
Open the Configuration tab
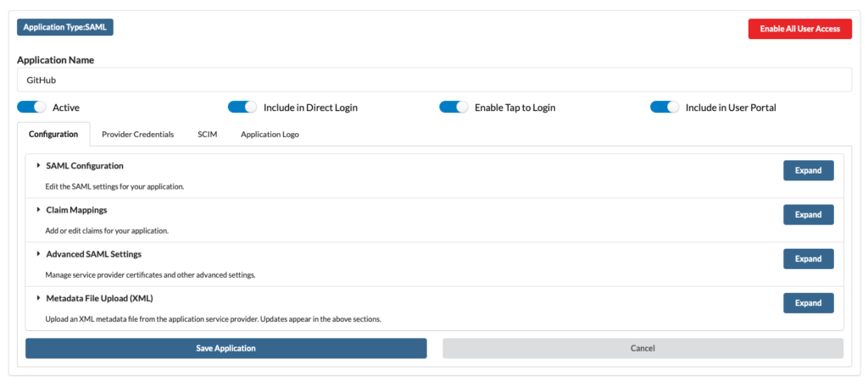pyautogui.click(x=53, y=135)
